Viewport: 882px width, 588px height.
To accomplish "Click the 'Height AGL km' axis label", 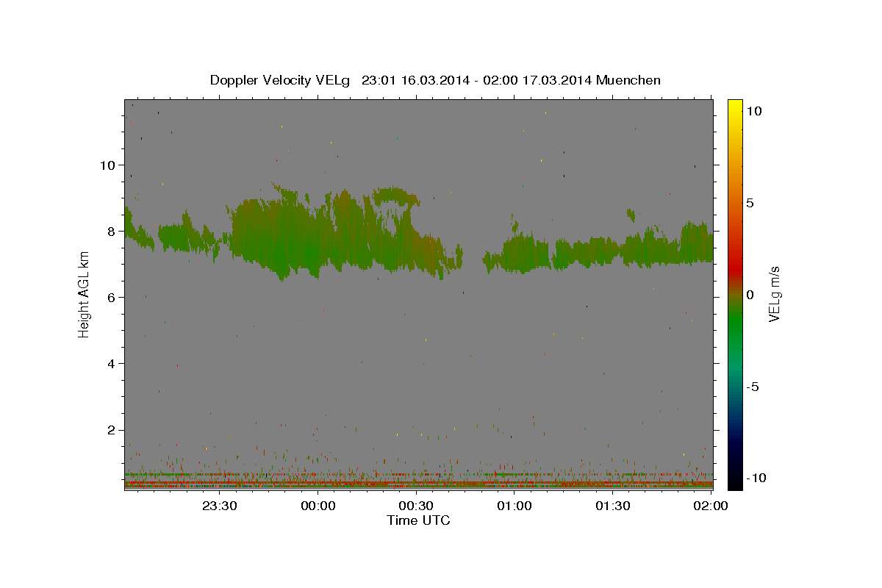I will (85, 294).
